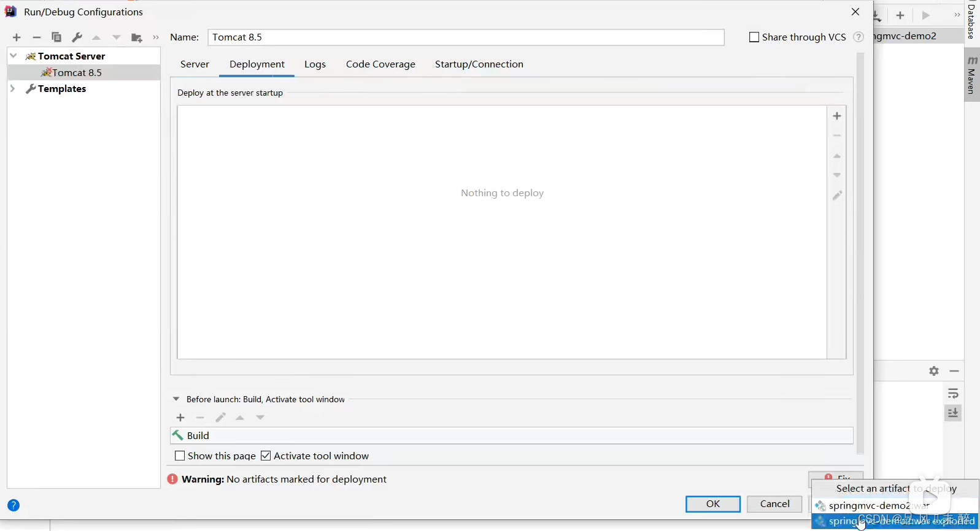
Task: Toggle soft-wrap in IDE output panel
Action: point(953,394)
